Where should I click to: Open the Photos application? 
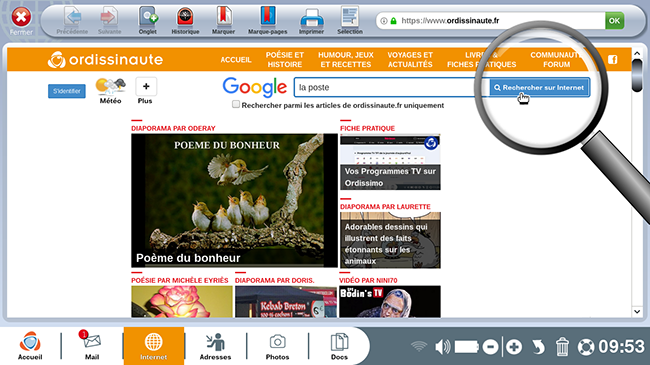[277, 345]
